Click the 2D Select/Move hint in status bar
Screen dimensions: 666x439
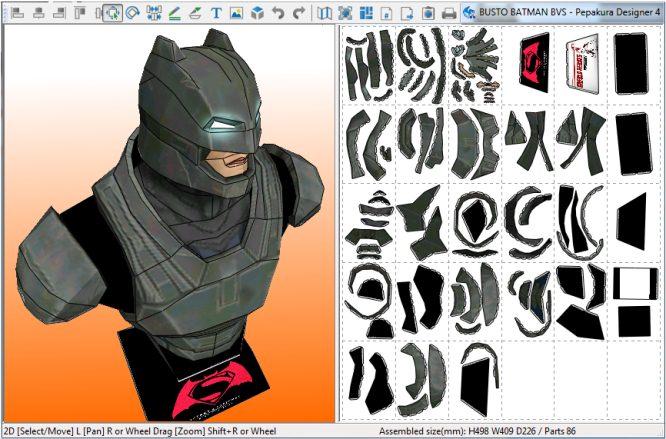[140, 431]
